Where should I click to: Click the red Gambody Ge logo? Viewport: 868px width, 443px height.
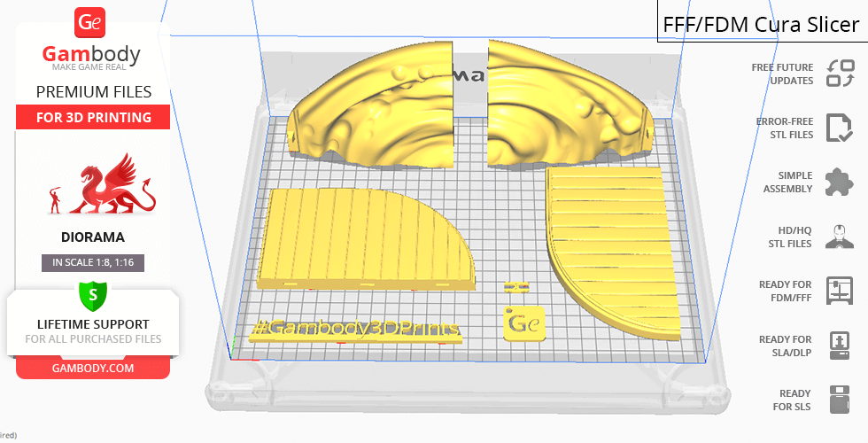coord(90,22)
